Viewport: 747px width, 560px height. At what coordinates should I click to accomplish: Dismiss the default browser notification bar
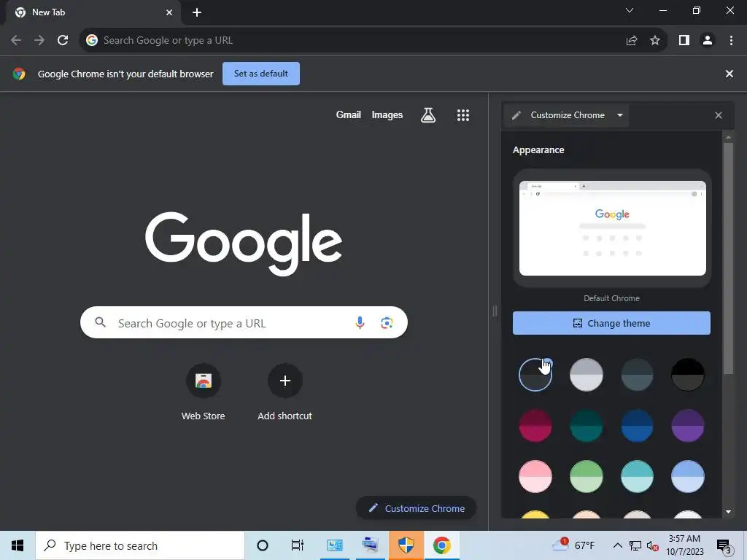pos(729,74)
